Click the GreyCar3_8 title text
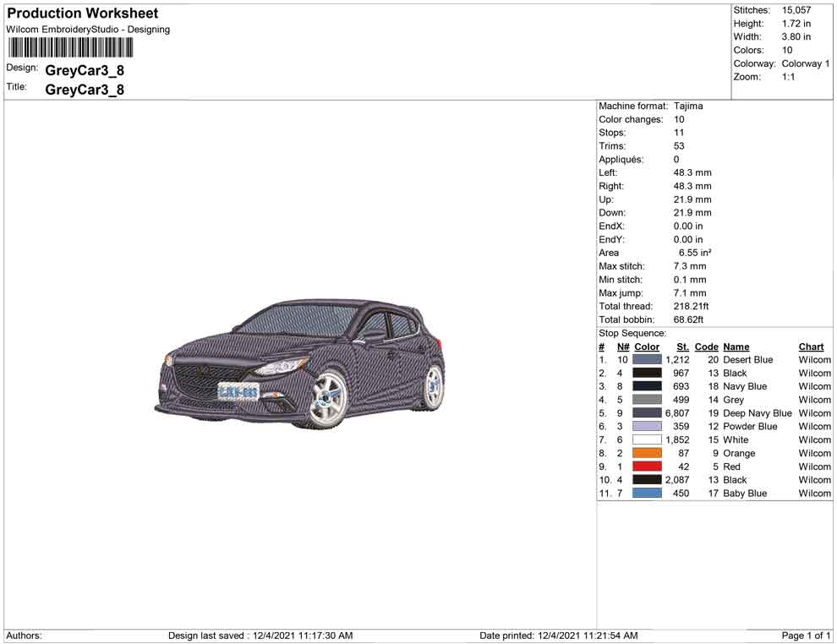Image resolution: width=837 pixels, height=644 pixels. [x=85, y=89]
